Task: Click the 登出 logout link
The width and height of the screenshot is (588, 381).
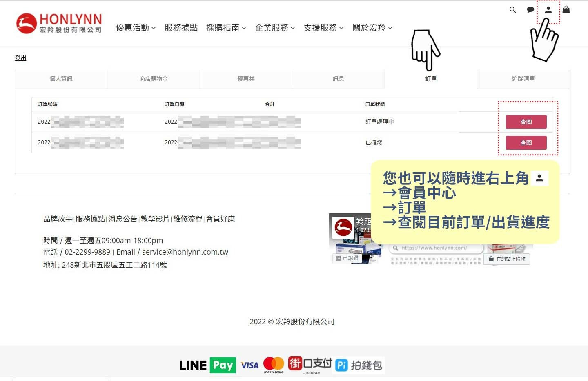Action: [x=20, y=58]
